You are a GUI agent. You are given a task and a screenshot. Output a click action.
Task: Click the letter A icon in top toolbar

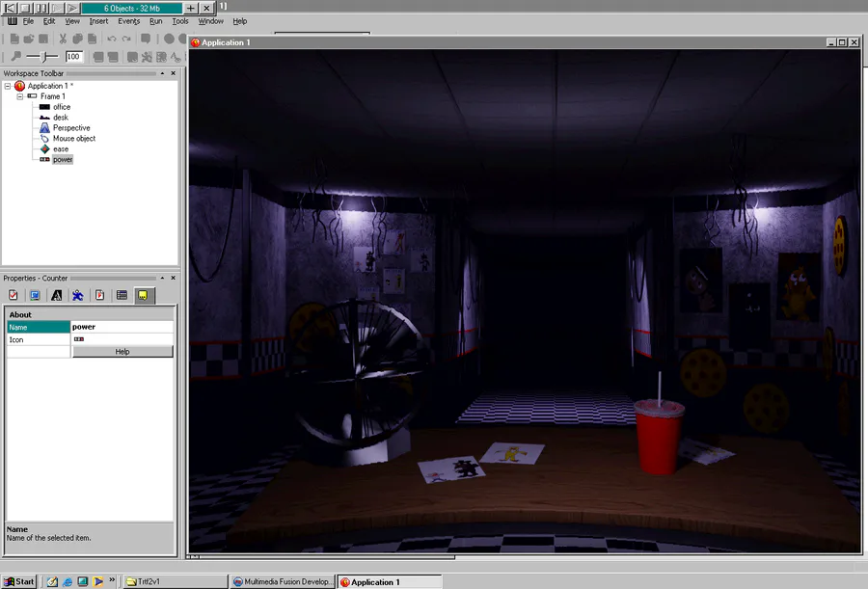[176, 57]
